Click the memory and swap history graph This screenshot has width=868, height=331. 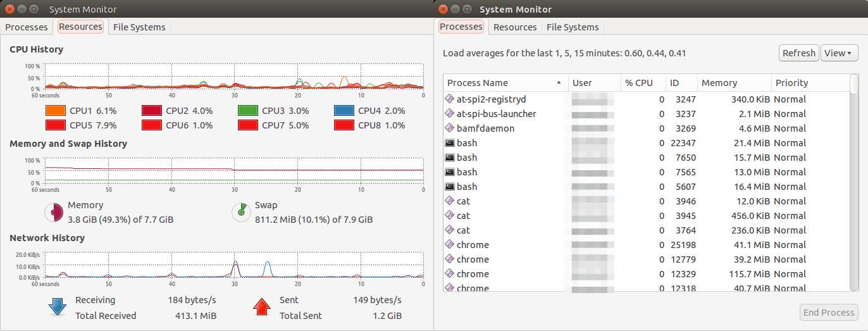[x=233, y=171]
